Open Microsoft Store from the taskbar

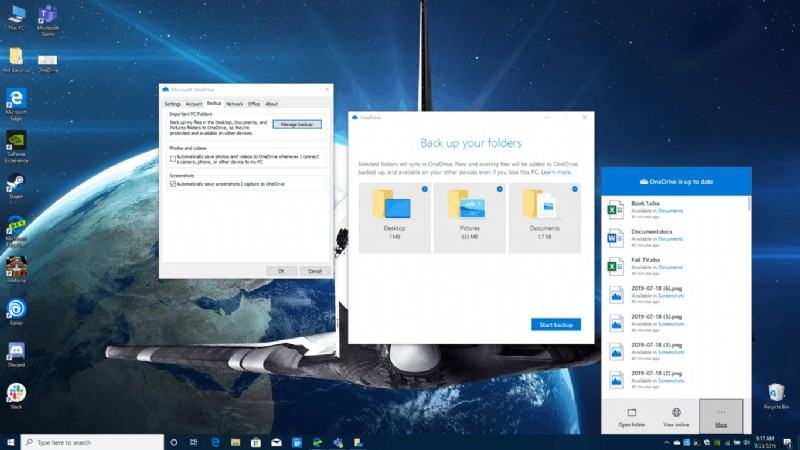pos(256,442)
